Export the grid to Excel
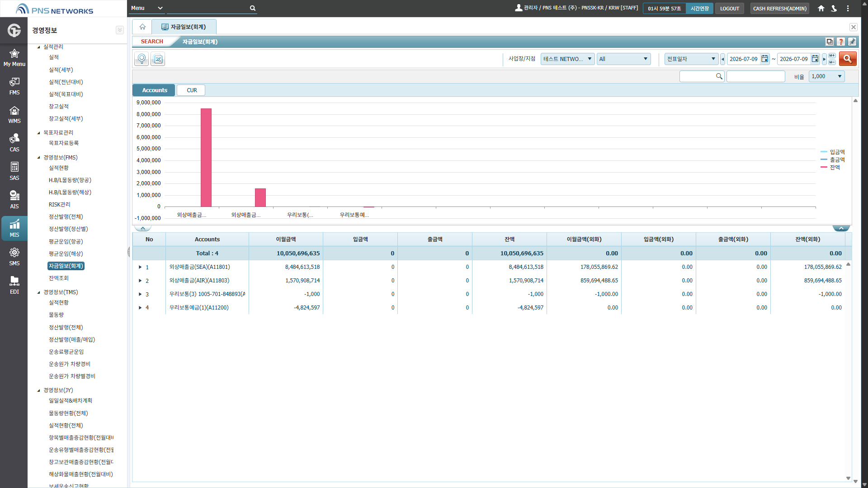This screenshot has height=488, width=868. 158,59
